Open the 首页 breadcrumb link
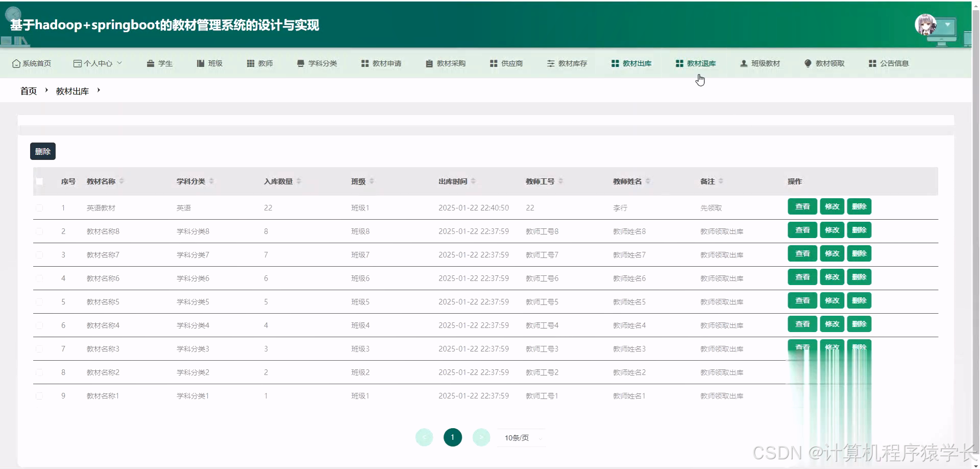 pyautogui.click(x=28, y=90)
